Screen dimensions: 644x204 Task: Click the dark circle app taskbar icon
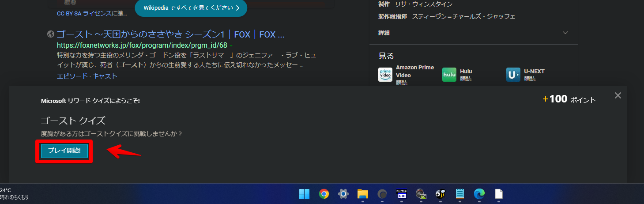(x=382, y=194)
